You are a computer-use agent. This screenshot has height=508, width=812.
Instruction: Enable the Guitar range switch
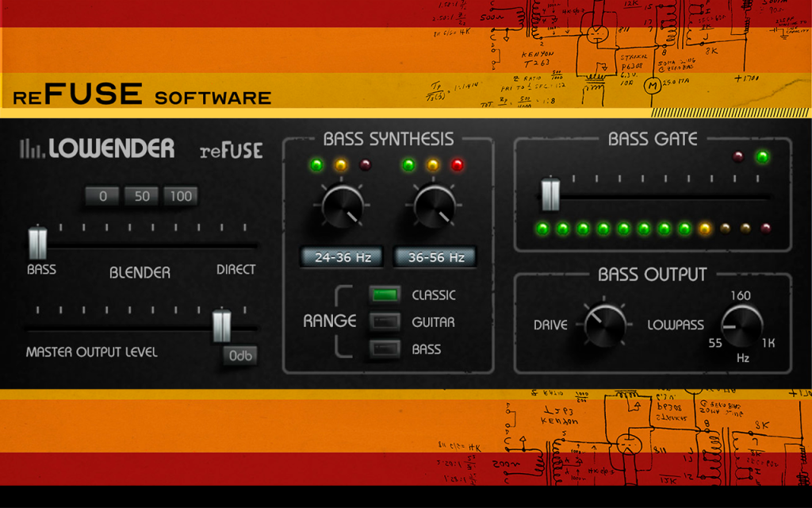[385, 322]
